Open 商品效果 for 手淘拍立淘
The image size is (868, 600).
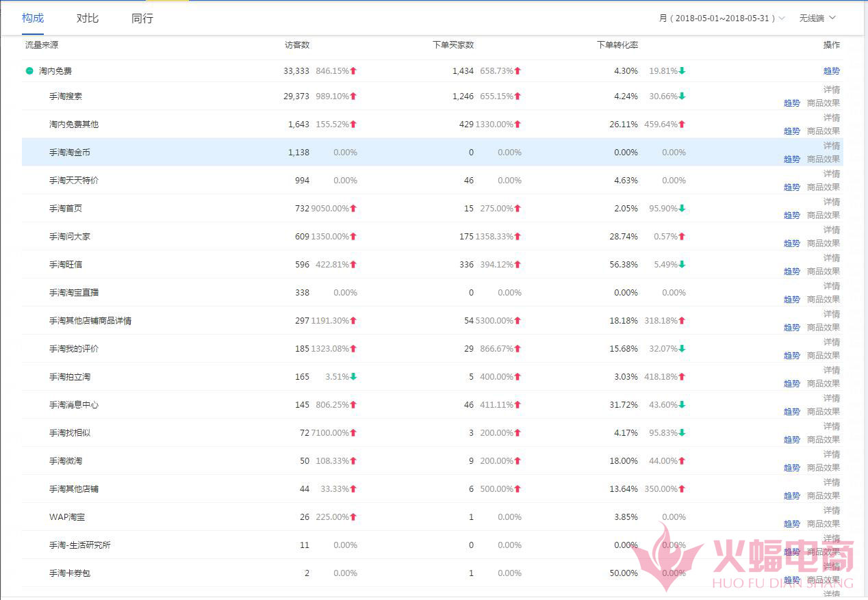(x=824, y=384)
